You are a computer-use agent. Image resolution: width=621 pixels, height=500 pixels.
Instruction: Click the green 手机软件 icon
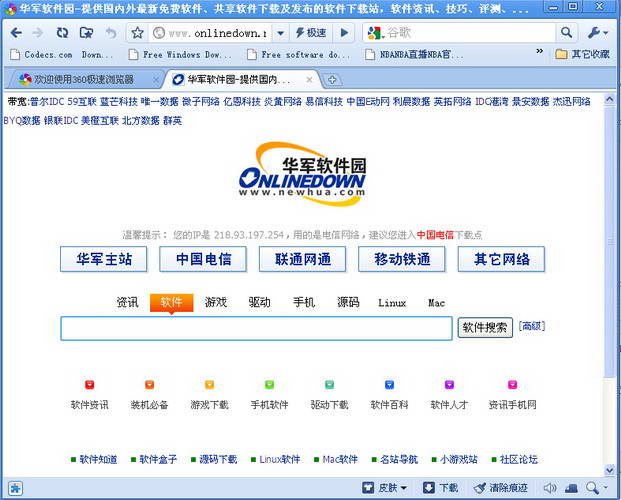(x=269, y=385)
